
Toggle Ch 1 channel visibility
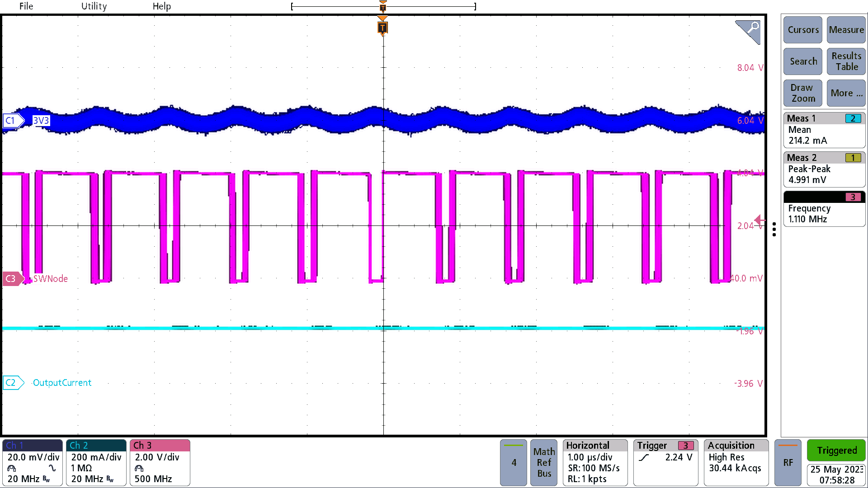(32, 462)
